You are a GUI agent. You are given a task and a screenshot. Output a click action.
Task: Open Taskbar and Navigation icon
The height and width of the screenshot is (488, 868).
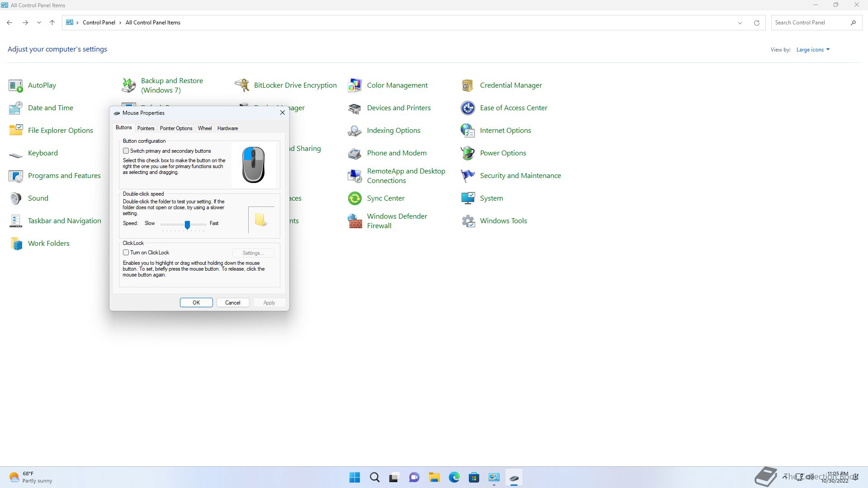pos(16,221)
